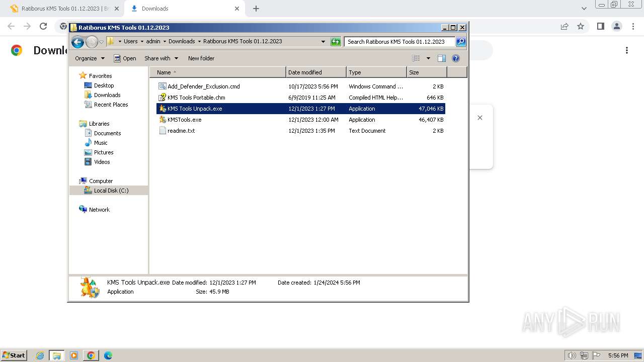Image resolution: width=644 pixels, height=362 pixels.
Task: Sort files by the Type column
Action: tap(376, 72)
